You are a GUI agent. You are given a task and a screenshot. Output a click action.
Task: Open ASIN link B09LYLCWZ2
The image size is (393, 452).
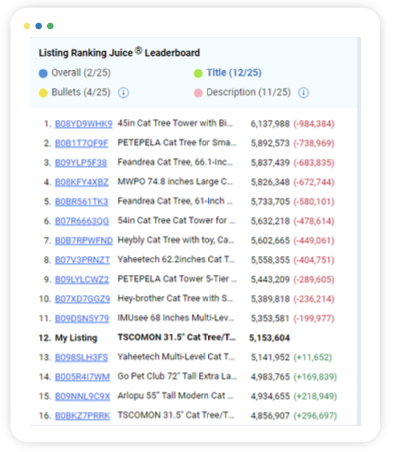pyautogui.click(x=82, y=279)
